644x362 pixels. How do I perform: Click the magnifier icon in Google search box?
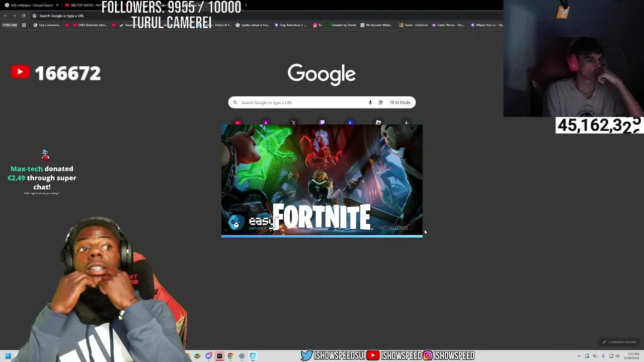(235, 103)
